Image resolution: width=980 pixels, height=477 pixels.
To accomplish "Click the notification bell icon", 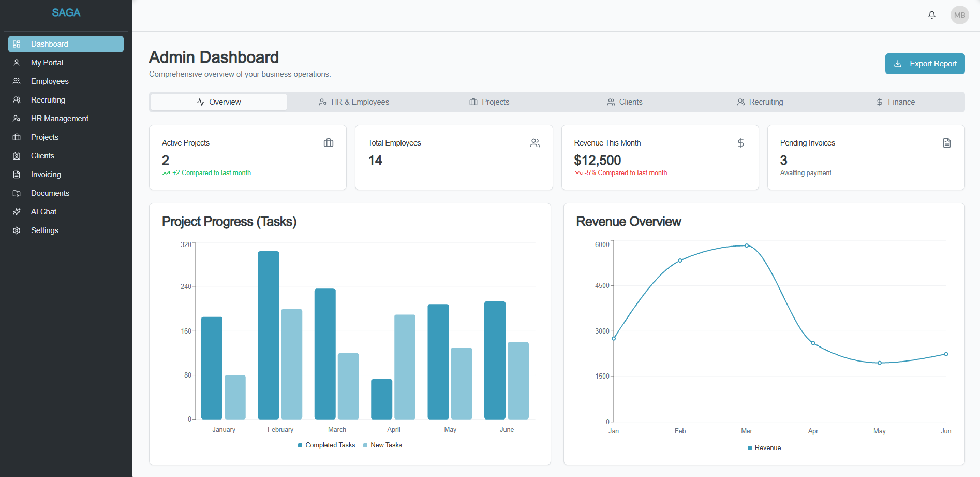I will [931, 15].
